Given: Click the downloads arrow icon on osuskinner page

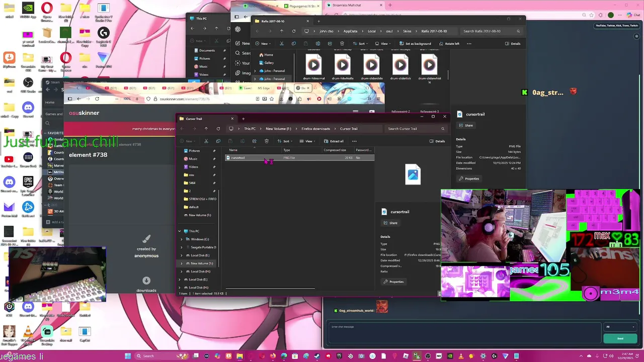Looking at the screenshot, I should click(x=146, y=281).
